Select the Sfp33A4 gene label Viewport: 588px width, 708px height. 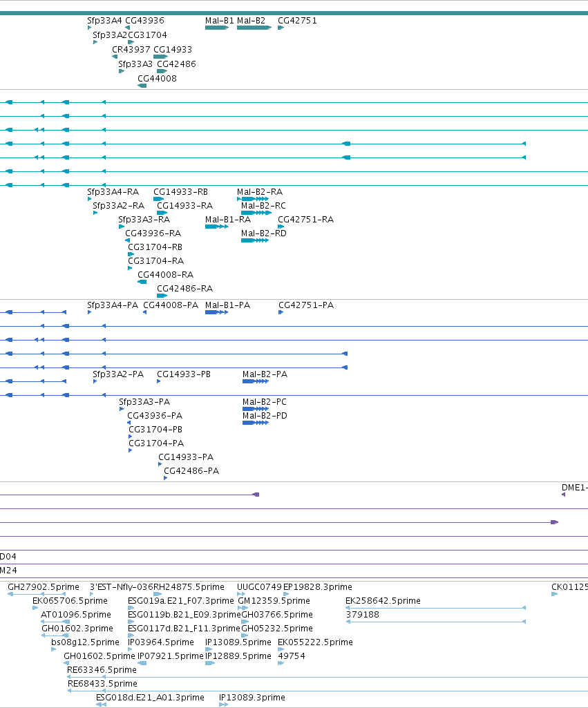[104, 21]
